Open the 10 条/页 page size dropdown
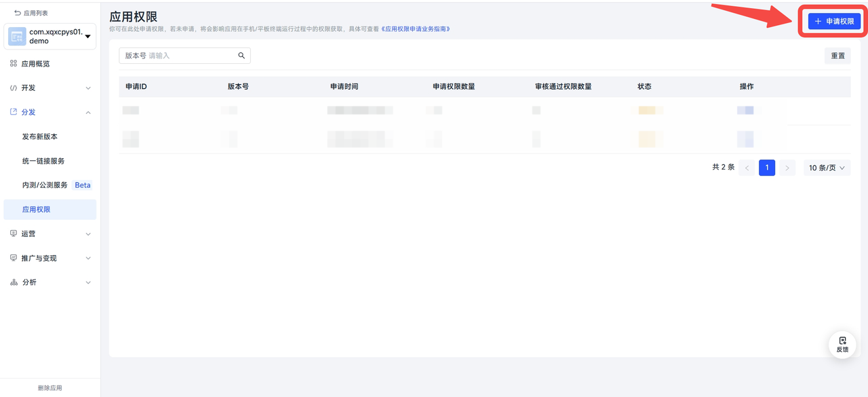This screenshot has width=868, height=397. click(x=827, y=168)
